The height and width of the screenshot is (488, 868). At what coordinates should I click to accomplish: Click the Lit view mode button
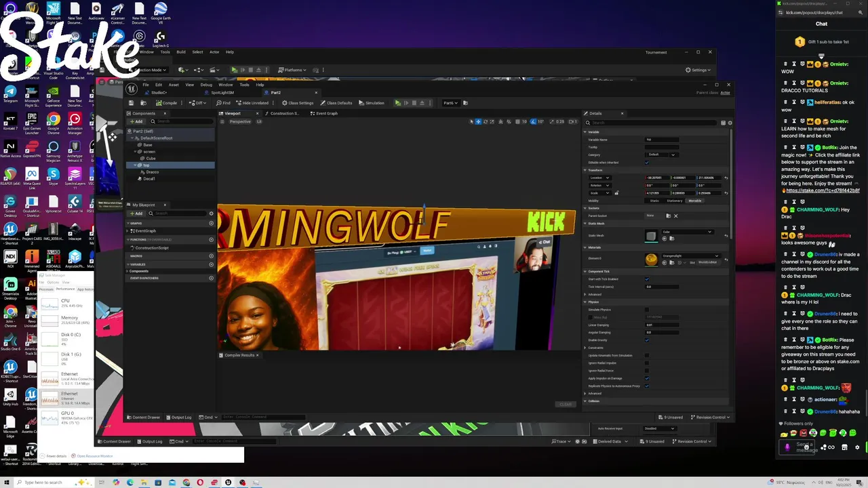coord(259,121)
